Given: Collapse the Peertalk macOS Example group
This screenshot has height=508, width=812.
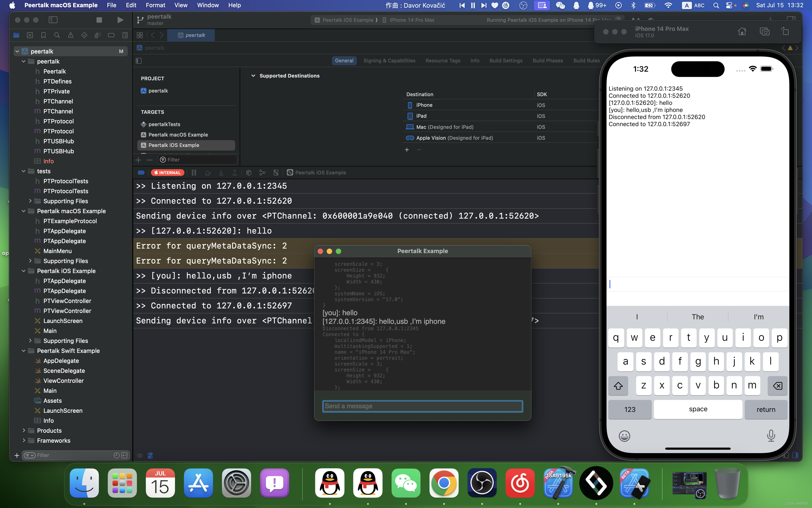Looking at the screenshot, I should (x=24, y=211).
